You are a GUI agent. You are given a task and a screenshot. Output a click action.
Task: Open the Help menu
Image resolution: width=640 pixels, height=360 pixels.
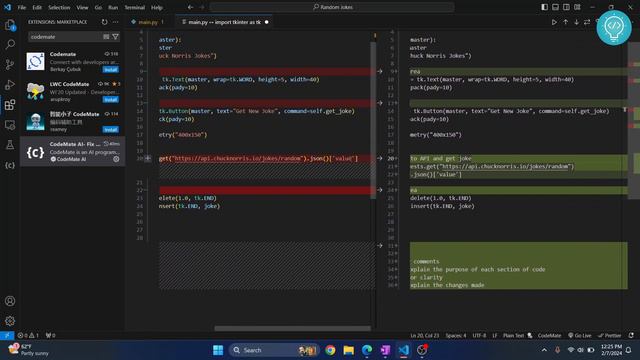click(x=157, y=7)
